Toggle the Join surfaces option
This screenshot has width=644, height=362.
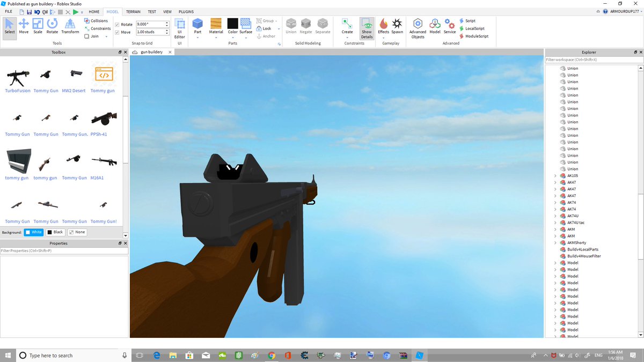pos(91,36)
